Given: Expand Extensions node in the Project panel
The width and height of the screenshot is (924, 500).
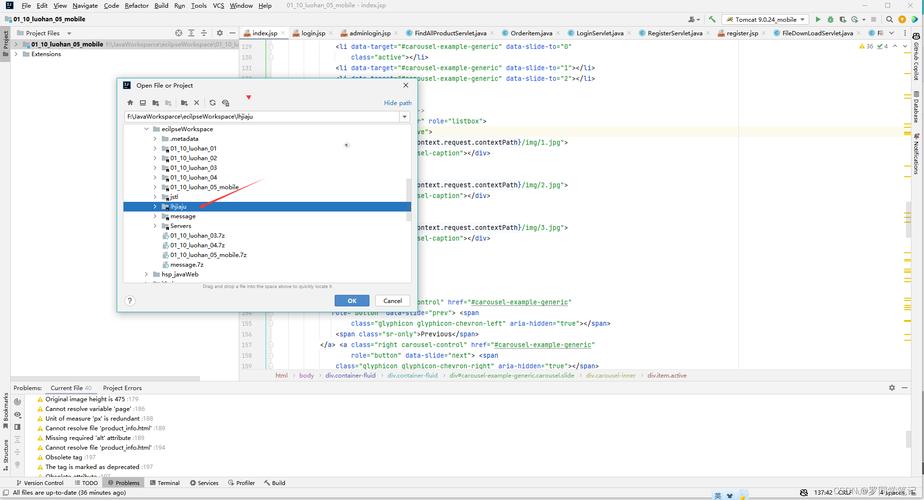Looking at the screenshot, I should [x=16, y=54].
